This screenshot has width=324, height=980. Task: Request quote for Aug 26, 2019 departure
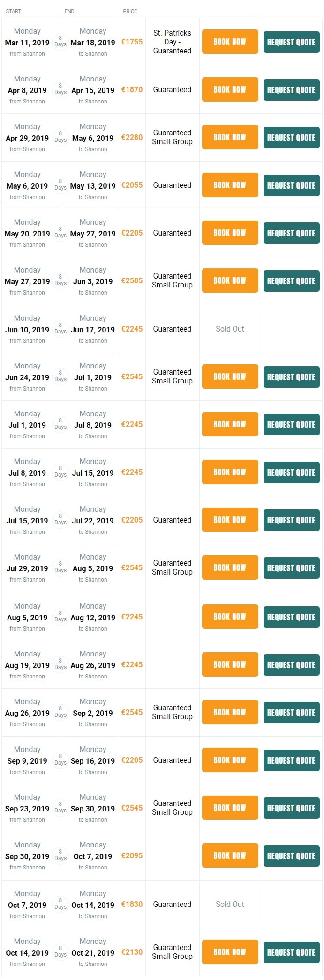click(x=291, y=713)
